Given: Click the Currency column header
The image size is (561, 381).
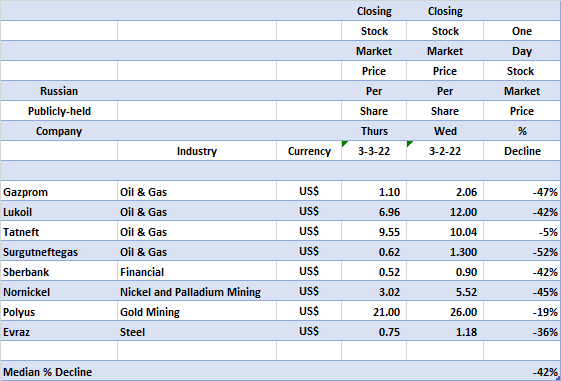Looking at the screenshot, I should [309, 151].
